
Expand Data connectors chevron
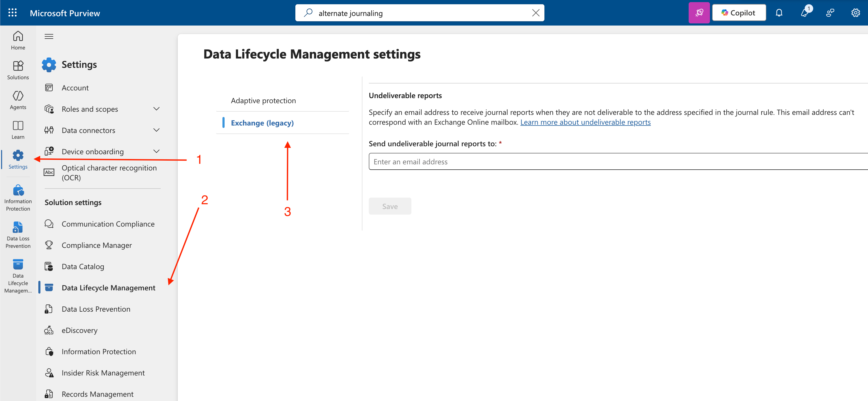[x=156, y=130]
